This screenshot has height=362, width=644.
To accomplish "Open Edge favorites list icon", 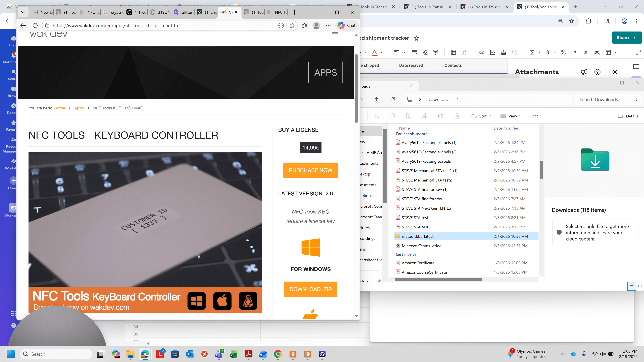I will click(x=304, y=25).
